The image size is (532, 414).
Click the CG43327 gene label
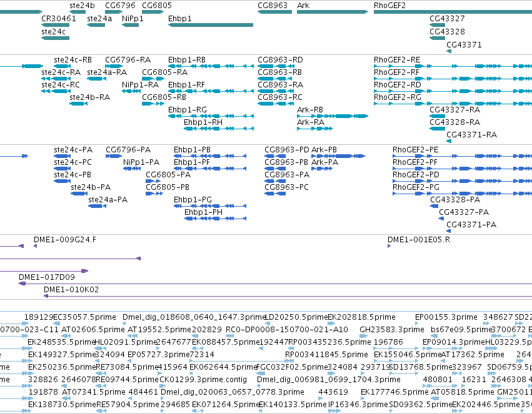pos(447,18)
